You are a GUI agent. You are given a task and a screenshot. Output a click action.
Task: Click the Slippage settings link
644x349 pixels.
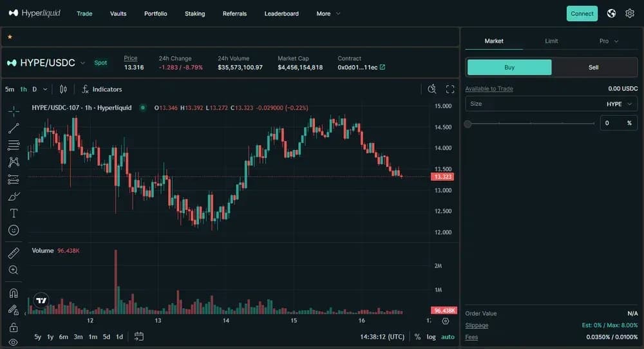pyautogui.click(x=477, y=325)
